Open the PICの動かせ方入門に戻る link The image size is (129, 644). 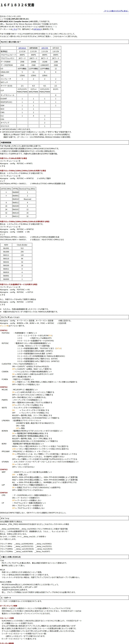[x=116, y=11]
